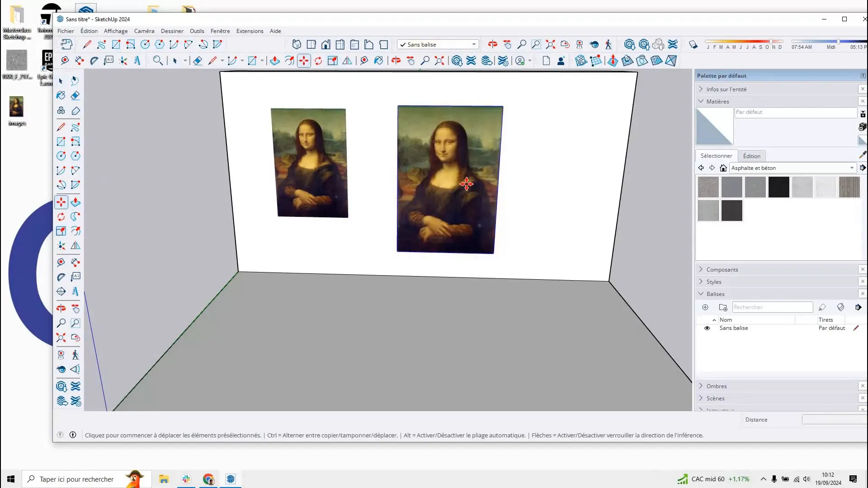This screenshot has height=488, width=868.
Task: Click the materials back arrow
Action: [x=701, y=168]
